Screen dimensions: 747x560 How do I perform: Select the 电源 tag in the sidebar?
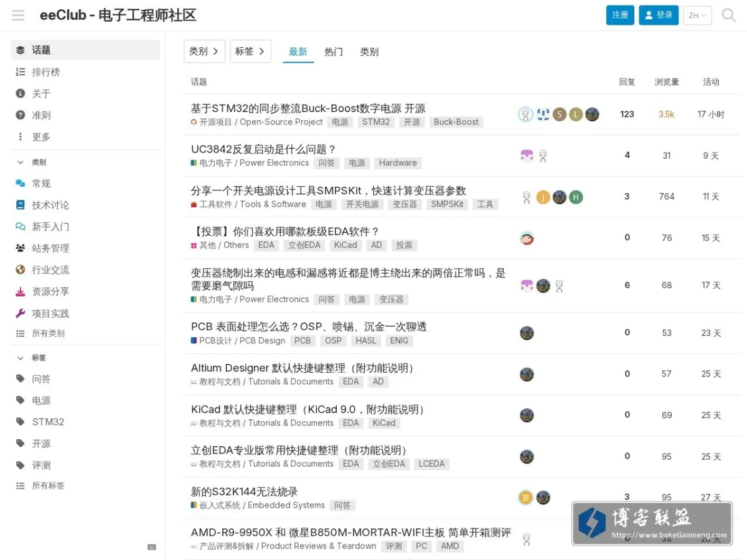coord(85,401)
